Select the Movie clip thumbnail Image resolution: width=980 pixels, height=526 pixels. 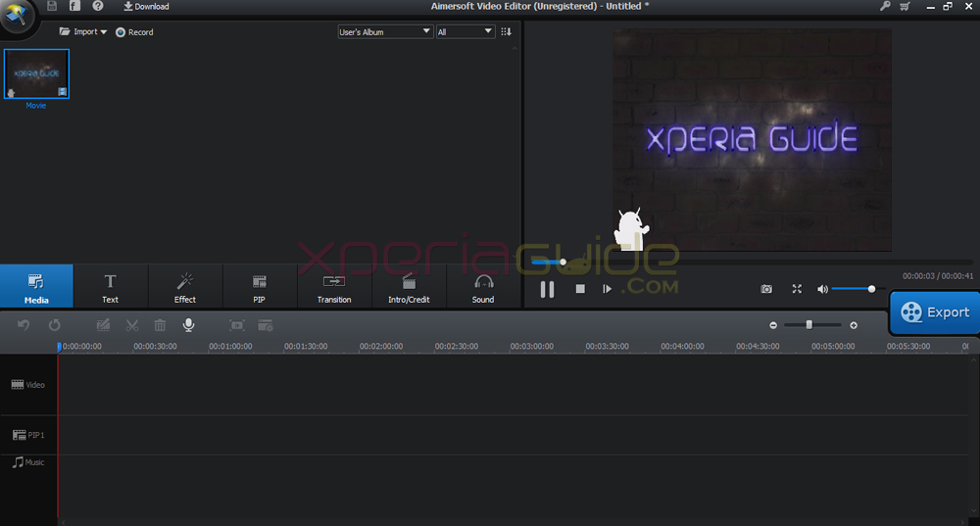tap(36, 73)
